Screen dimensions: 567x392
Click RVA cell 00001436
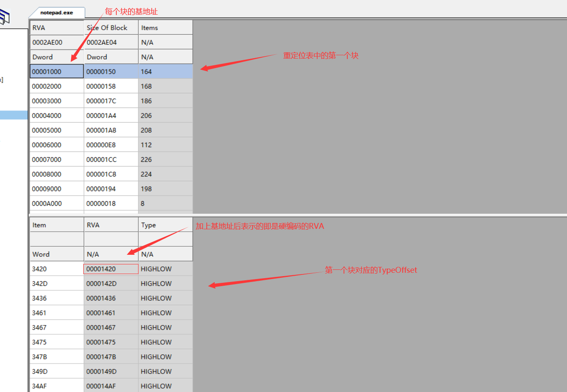tap(111, 298)
